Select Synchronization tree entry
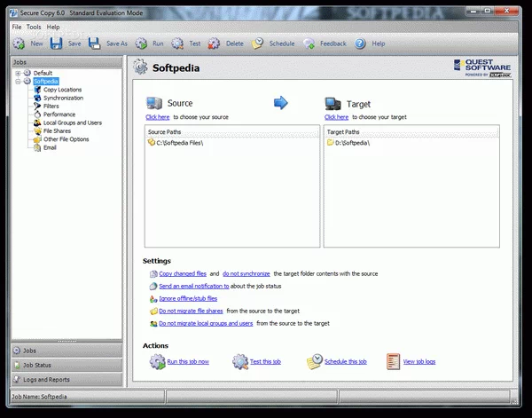The image size is (532, 418). pos(64,98)
